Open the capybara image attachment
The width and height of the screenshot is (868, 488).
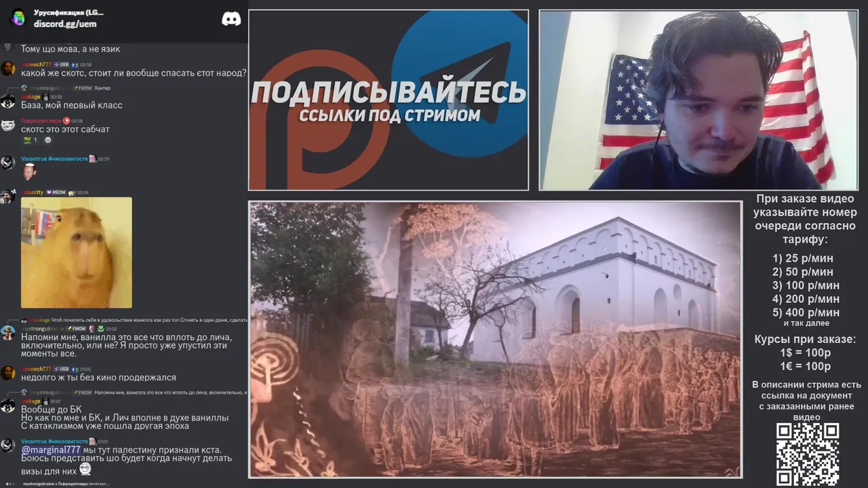(x=77, y=253)
